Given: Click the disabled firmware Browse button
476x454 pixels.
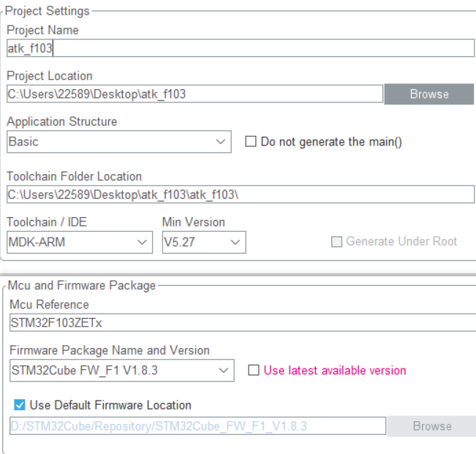Looking at the screenshot, I should pyautogui.click(x=432, y=426).
